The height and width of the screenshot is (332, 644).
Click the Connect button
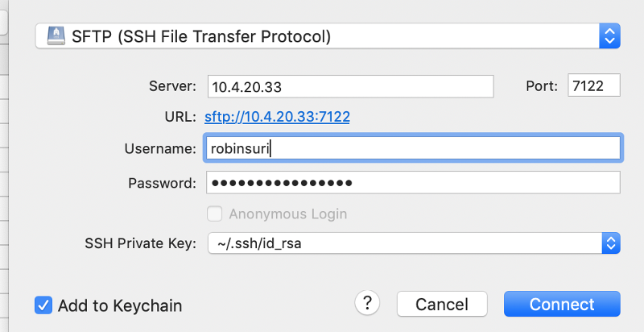pyautogui.click(x=562, y=304)
